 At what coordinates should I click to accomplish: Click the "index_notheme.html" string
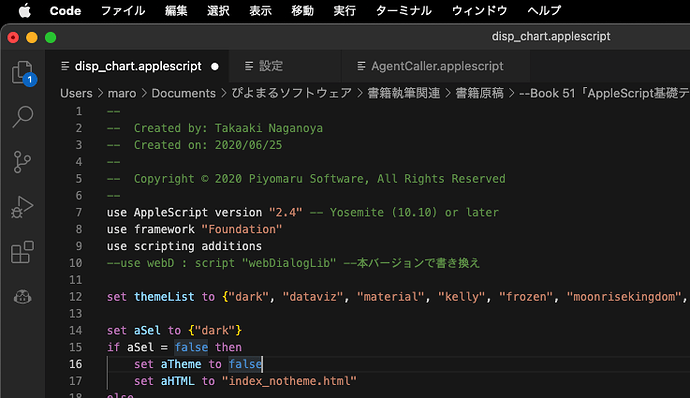pyautogui.click(x=289, y=381)
